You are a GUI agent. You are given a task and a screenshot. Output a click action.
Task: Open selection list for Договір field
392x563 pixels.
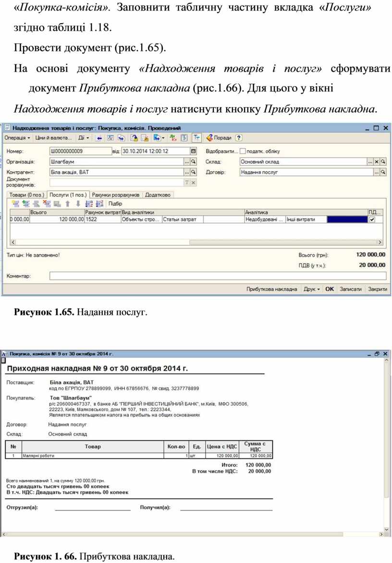click(x=377, y=172)
